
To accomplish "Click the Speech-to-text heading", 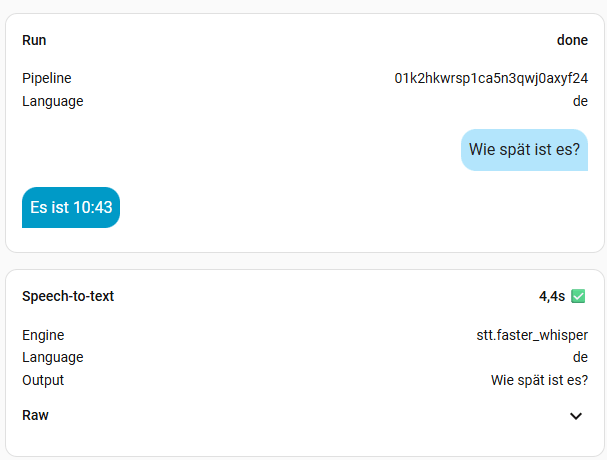I will (68, 296).
